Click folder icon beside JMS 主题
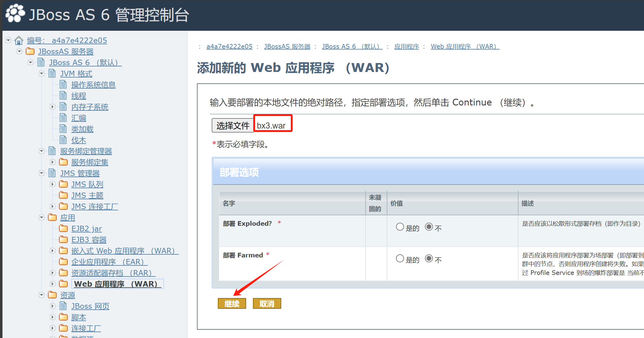The width and height of the screenshot is (644, 338). [x=63, y=195]
